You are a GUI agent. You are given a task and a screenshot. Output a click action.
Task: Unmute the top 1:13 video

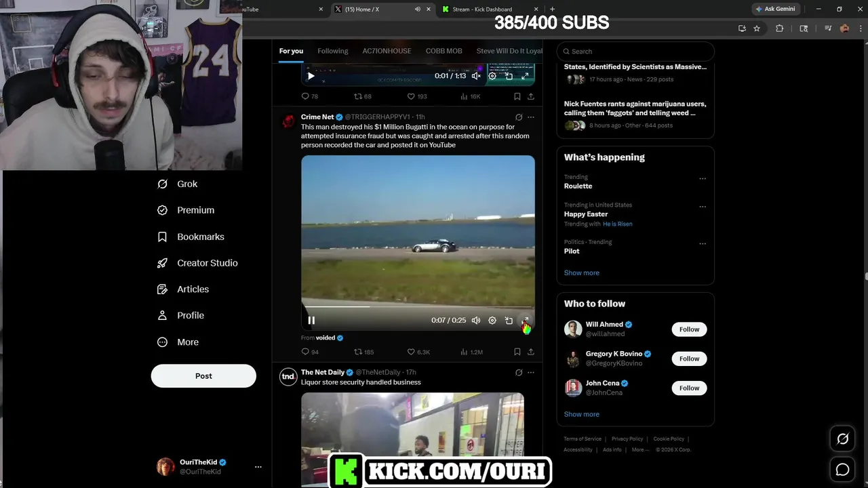(x=476, y=76)
